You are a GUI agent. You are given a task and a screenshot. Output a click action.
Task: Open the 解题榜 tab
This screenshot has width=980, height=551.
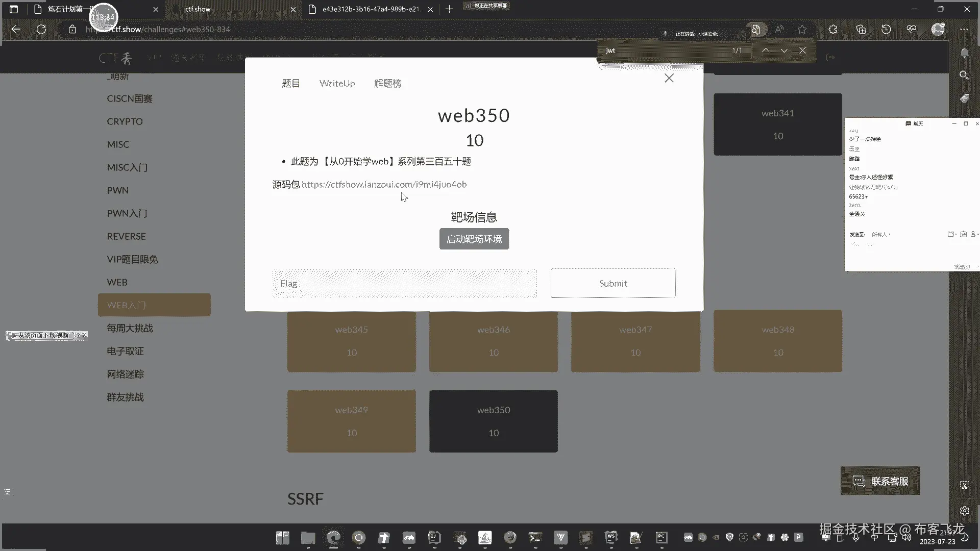pos(387,83)
